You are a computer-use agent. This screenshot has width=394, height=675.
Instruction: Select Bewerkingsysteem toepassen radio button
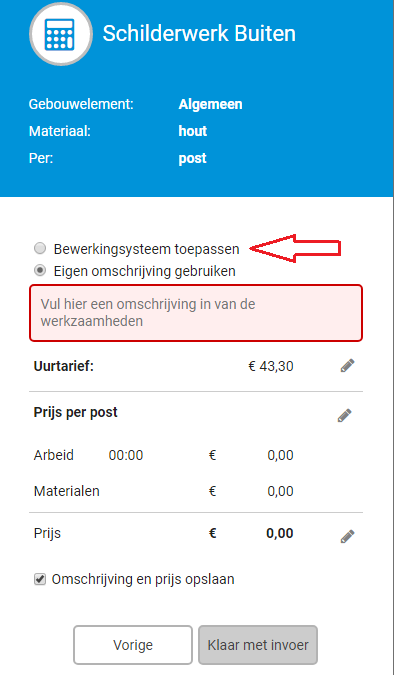coord(40,248)
